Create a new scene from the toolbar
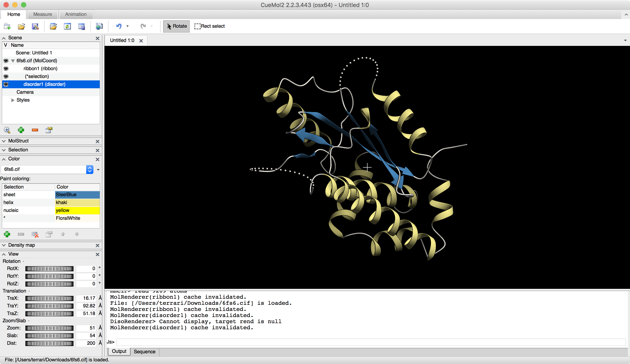 coord(7,26)
